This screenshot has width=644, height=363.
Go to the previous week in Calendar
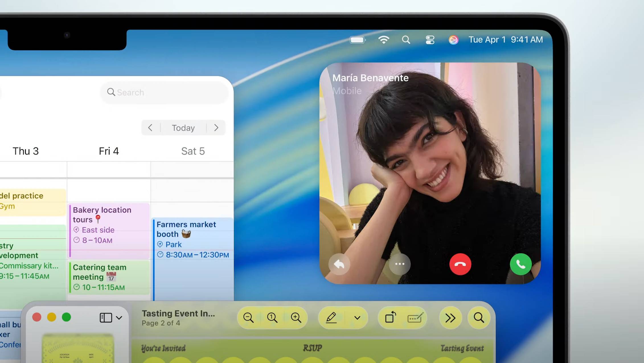[150, 128]
